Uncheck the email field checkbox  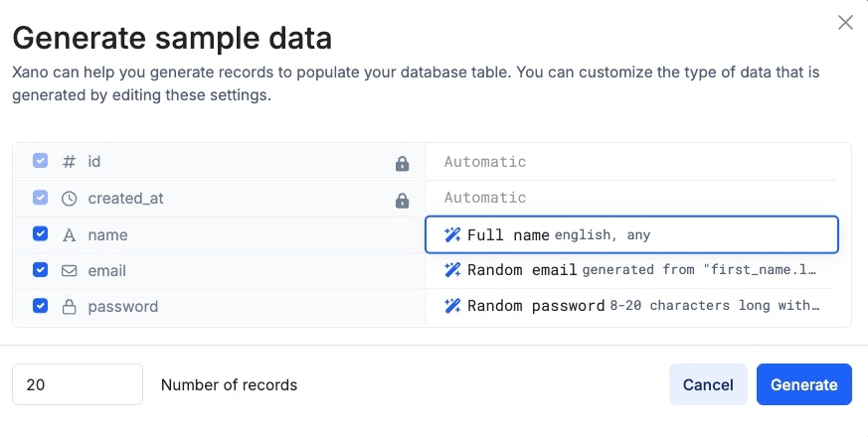pos(40,270)
